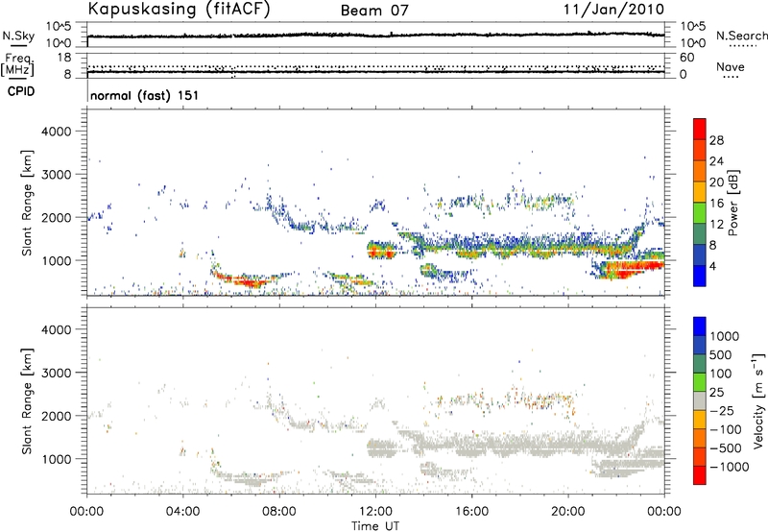This screenshot has height=532, width=768.
Task: Click the Time UT axis label
Action: point(375,526)
